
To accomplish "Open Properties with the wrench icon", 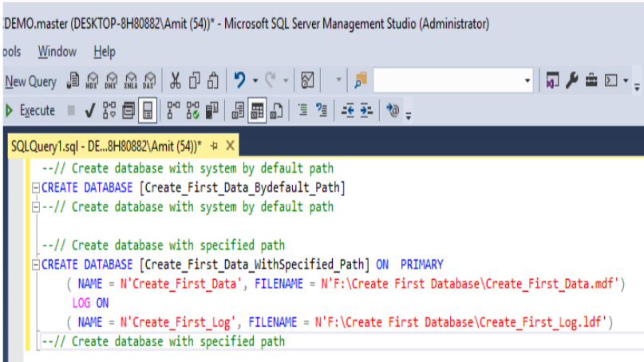I will click(x=571, y=80).
